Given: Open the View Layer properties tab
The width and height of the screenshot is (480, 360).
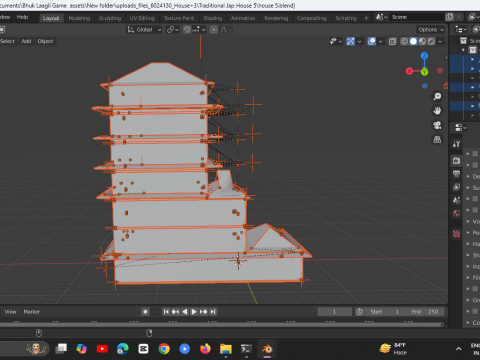Looking at the screenshot, I should [456, 187].
